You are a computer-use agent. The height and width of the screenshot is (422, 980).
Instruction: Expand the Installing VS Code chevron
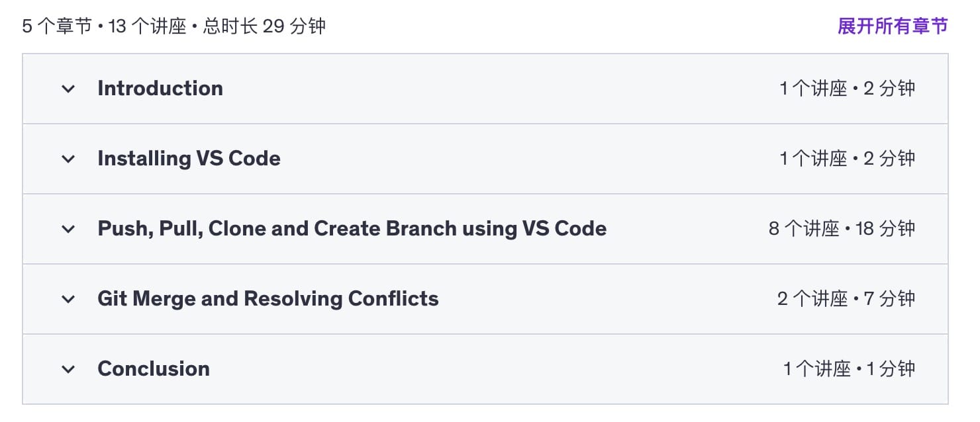coord(68,159)
